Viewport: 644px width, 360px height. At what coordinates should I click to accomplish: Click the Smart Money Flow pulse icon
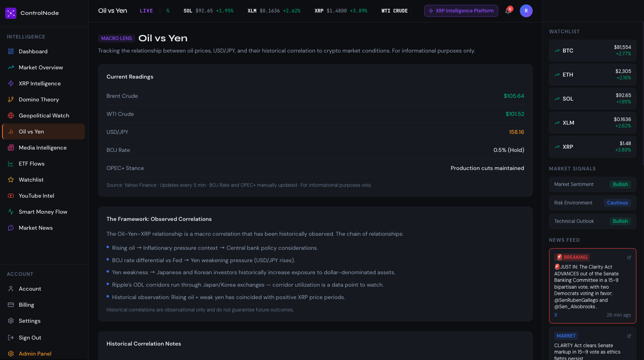11,212
